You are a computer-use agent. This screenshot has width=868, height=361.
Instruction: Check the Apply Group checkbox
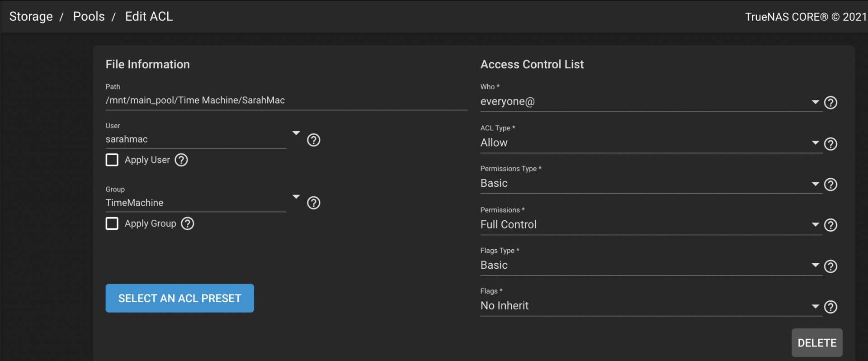pyautogui.click(x=112, y=224)
